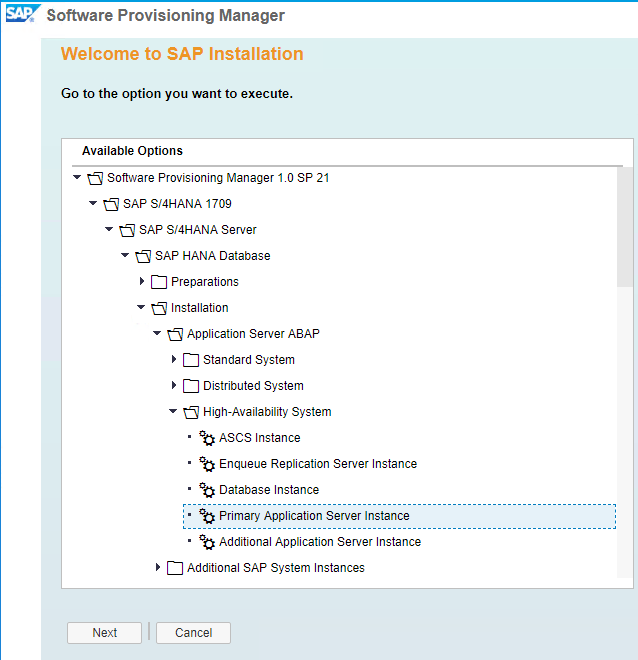The image size is (638, 660).
Task: Click the Next button
Action: [x=104, y=633]
